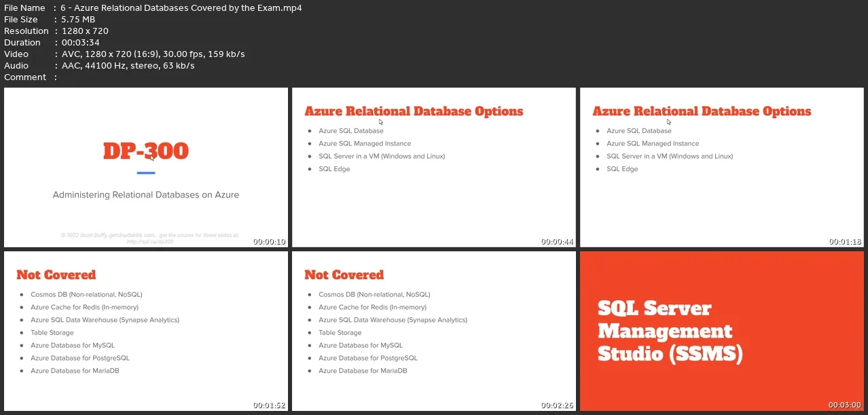Select 'Azure Database for PostgreSQL' in 00:01:52 frame
This screenshot has width=868, height=415.
point(80,358)
